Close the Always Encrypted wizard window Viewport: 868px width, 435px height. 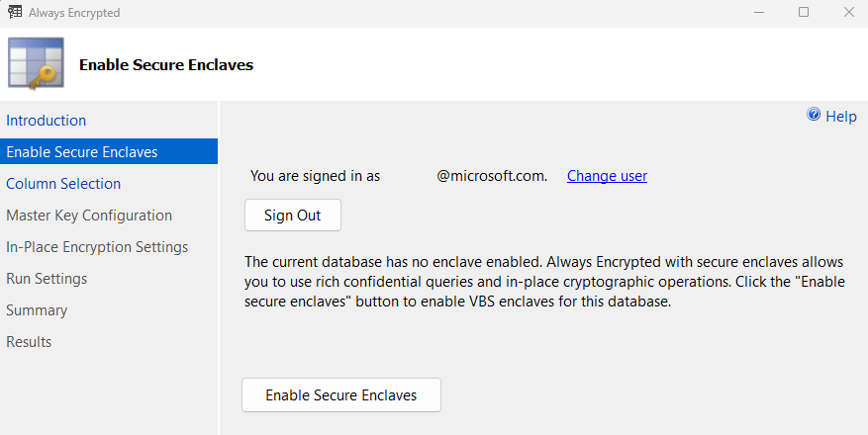tap(848, 12)
